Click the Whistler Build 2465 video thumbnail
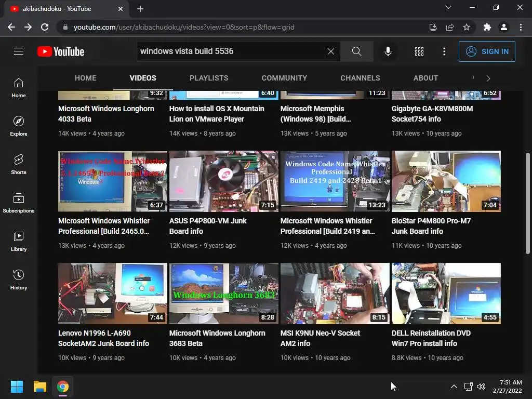The image size is (532, 399). pos(113,181)
